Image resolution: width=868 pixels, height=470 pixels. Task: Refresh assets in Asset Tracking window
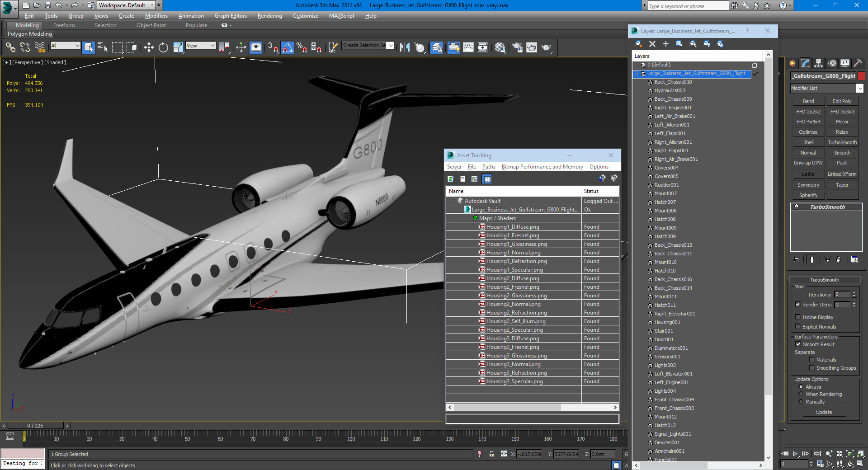click(x=451, y=179)
